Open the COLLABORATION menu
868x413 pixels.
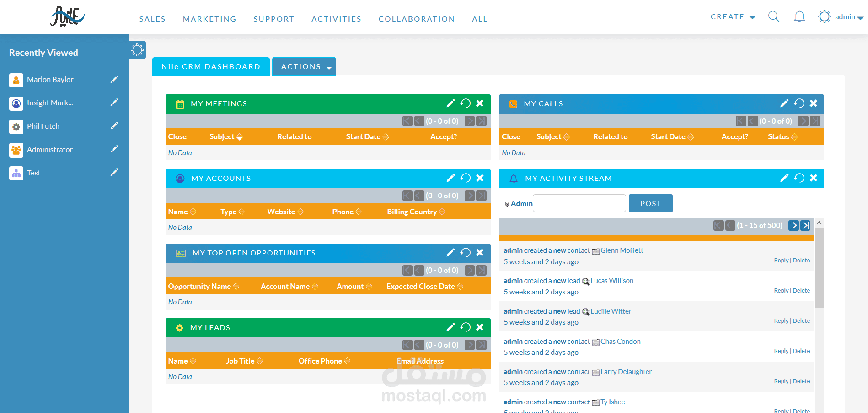tap(416, 19)
